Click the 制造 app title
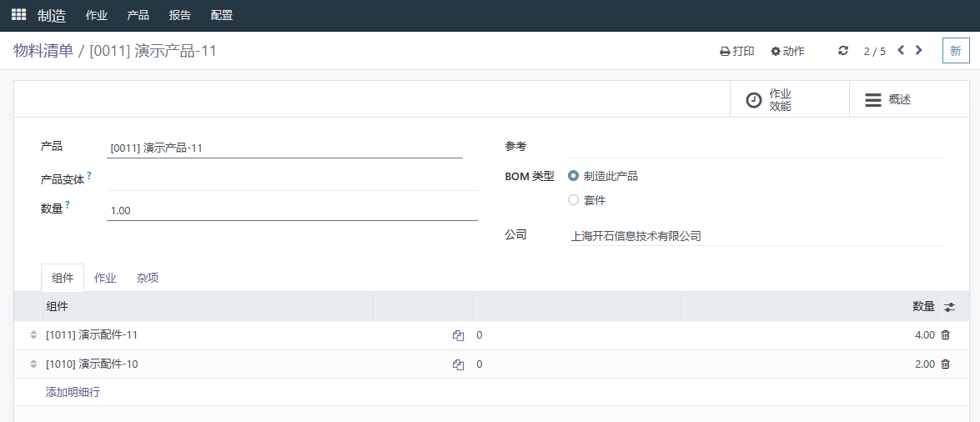This screenshot has width=980, height=422. 52,16
